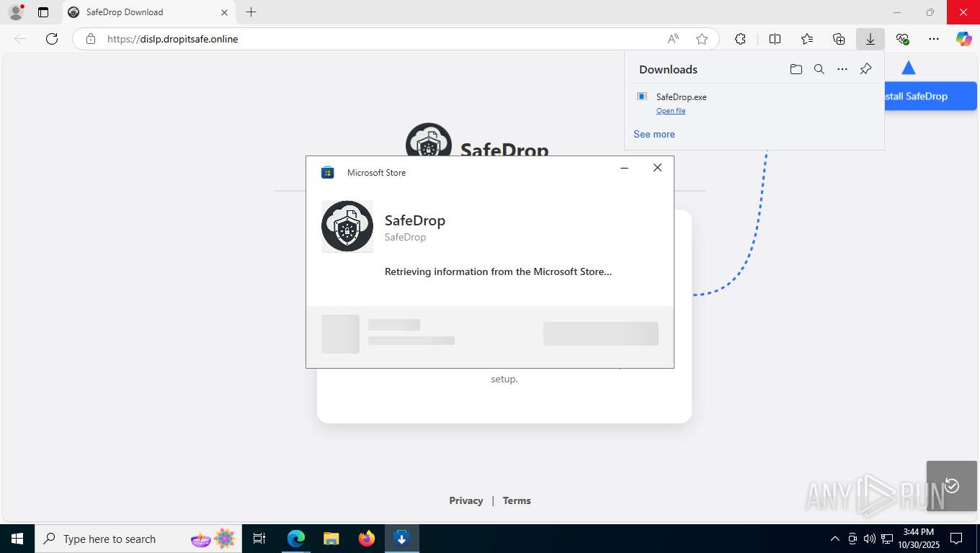This screenshot has height=553, width=980.
Task: Open clock showing 3:44 PM
Action: coord(918,539)
